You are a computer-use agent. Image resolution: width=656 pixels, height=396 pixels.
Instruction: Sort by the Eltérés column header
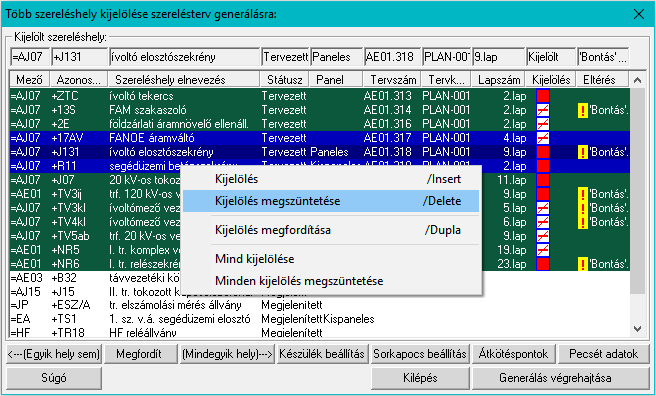click(602, 79)
